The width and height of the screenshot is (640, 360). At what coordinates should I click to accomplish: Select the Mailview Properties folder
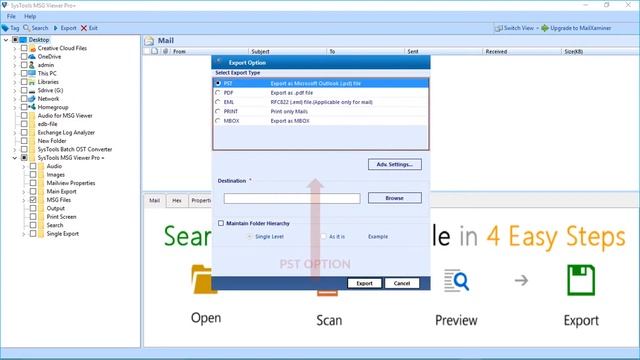pos(71,183)
